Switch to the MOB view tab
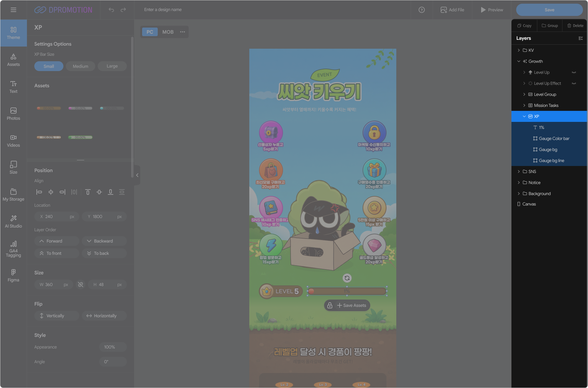This screenshot has height=388, width=588. (168, 32)
